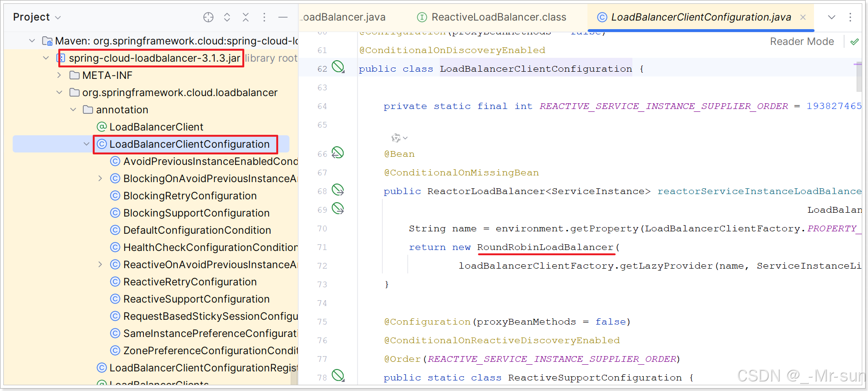868x391 pixels.
Task: Collapse LoadBalancerClientConfiguration class node
Action: [x=87, y=144]
